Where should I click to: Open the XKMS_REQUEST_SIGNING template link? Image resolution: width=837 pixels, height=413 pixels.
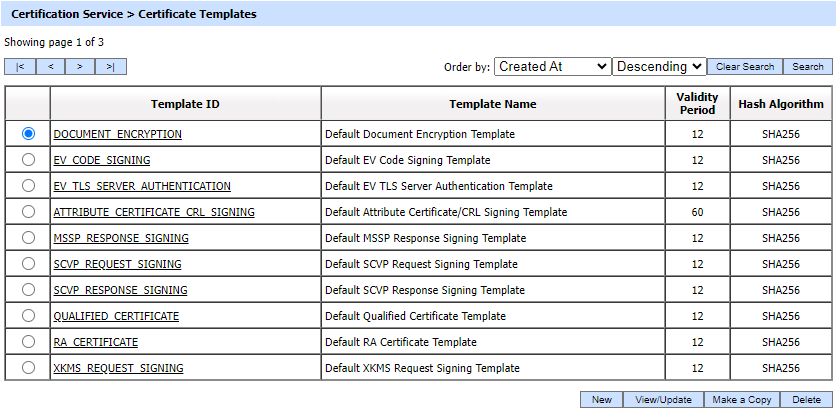pyautogui.click(x=118, y=368)
